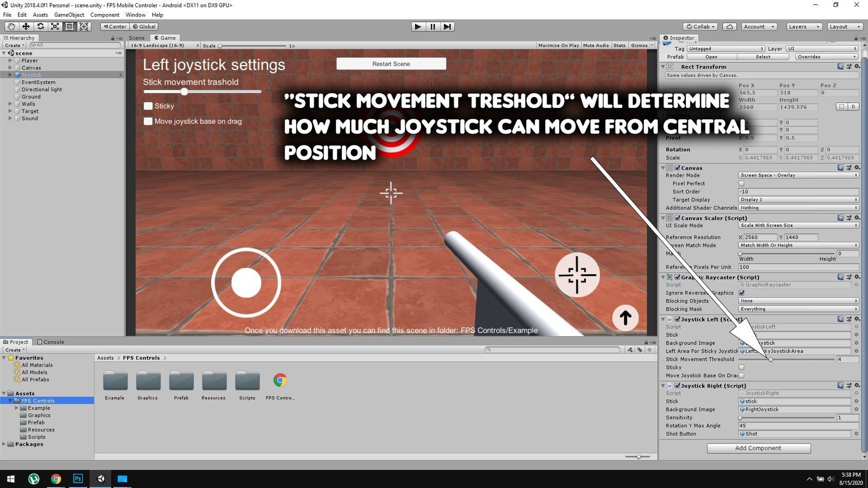Screen dimensions: 868x488
Task: Click the Restart Scene button
Action: click(391, 64)
